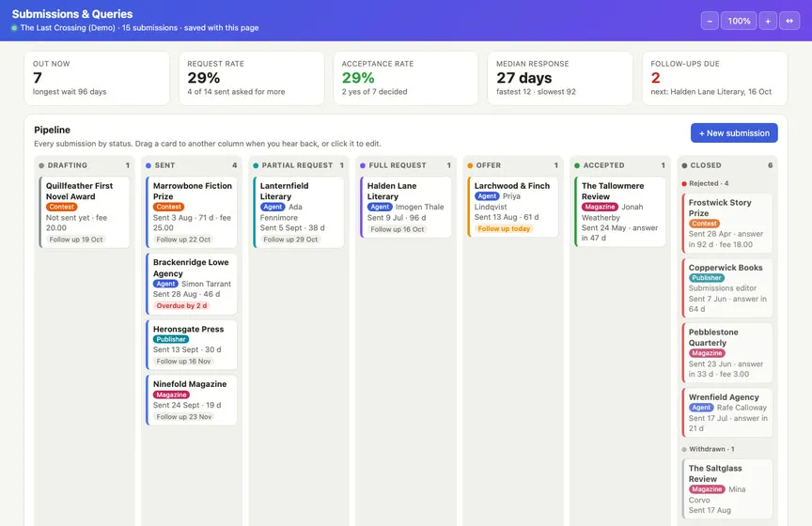Image resolution: width=812 pixels, height=526 pixels.
Task: Click The Last Crossing (Demo) subtitle
Action: [x=68, y=27]
